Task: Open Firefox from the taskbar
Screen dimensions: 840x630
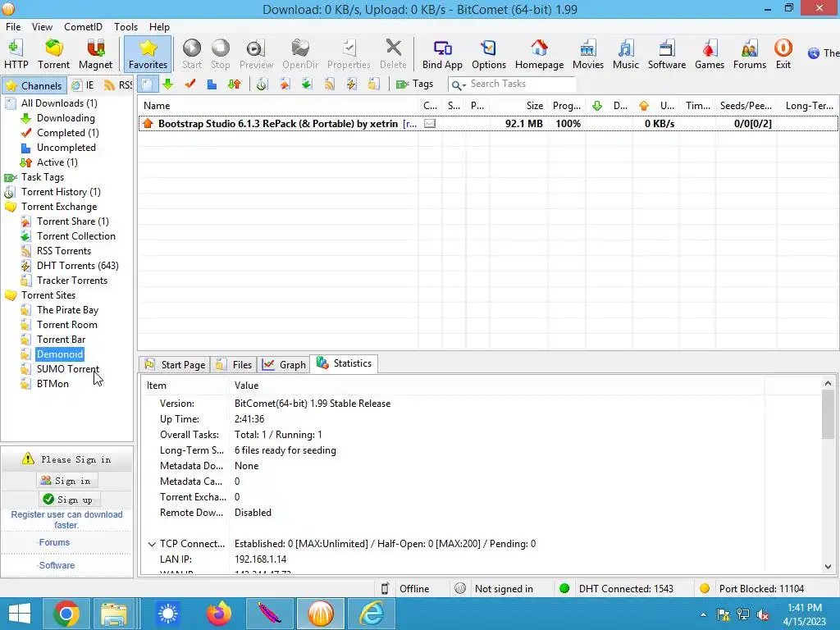Action: pyautogui.click(x=219, y=614)
